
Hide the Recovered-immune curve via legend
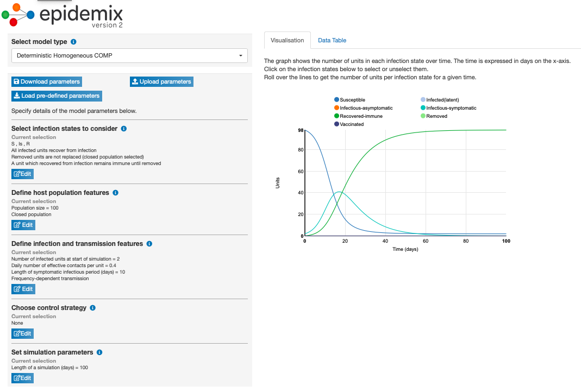point(359,116)
